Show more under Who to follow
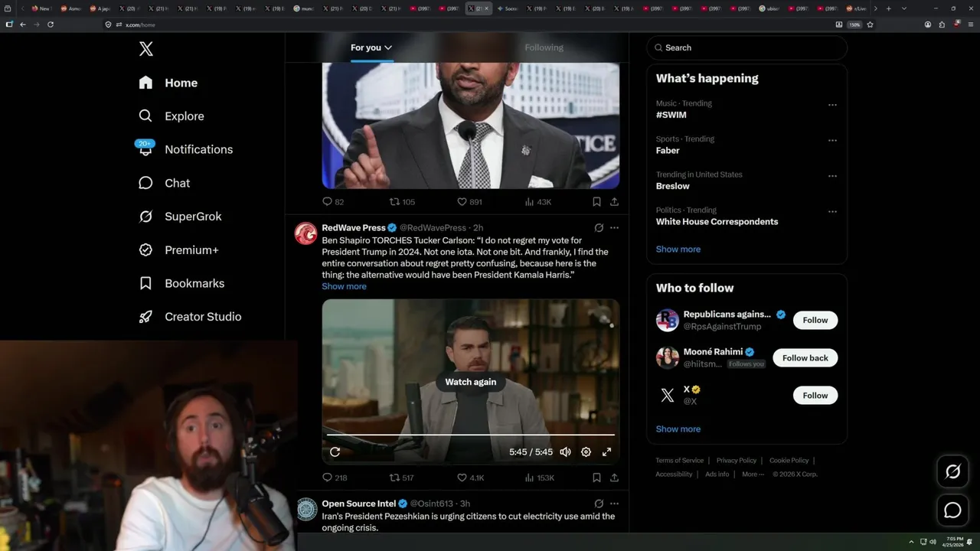Image resolution: width=980 pixels, height=551 pixels. pyautogui.click(x=678, y=429)
